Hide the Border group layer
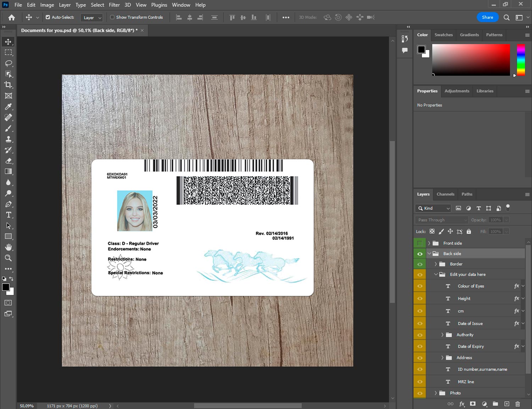 tap(420, 264)
